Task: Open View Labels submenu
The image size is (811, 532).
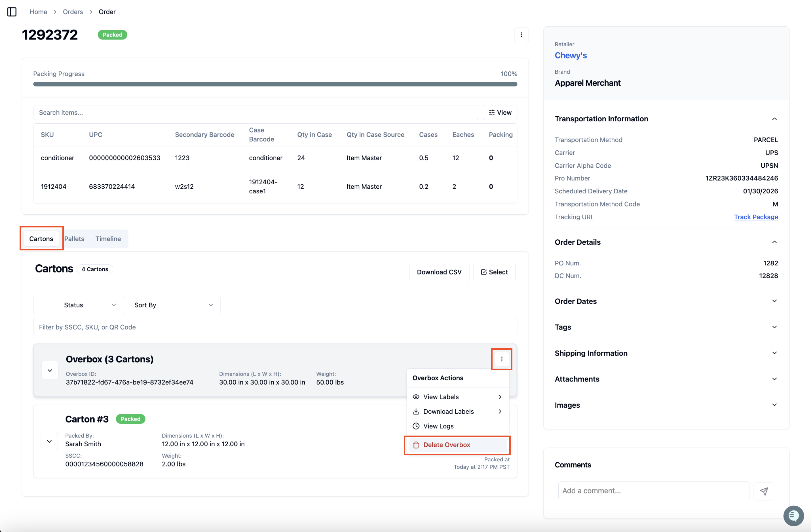Action: pyautogui.click(x=458, y=397)
